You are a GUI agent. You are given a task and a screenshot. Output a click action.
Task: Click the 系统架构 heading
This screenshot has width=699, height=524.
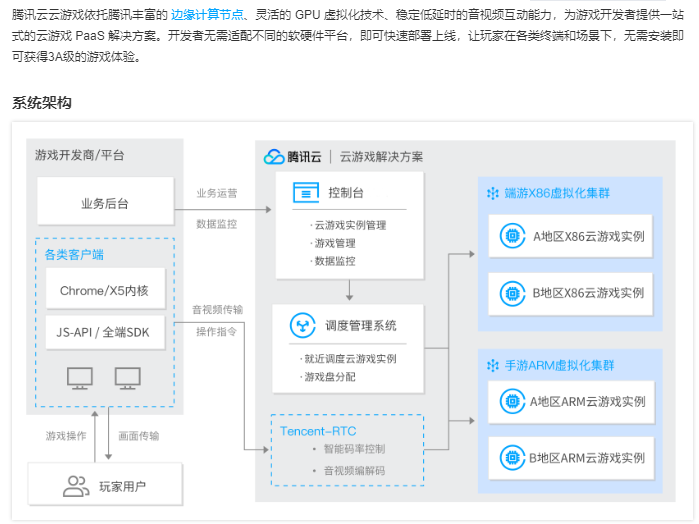[41, 103]
